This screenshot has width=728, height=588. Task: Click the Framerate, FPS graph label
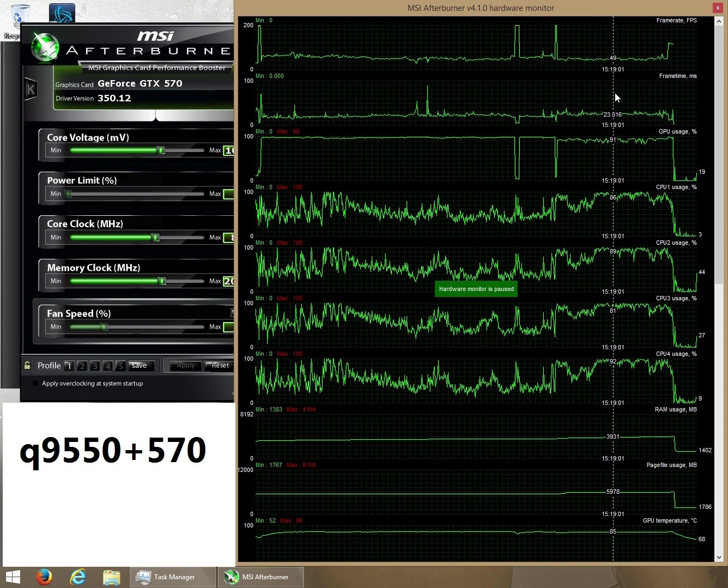676,21
